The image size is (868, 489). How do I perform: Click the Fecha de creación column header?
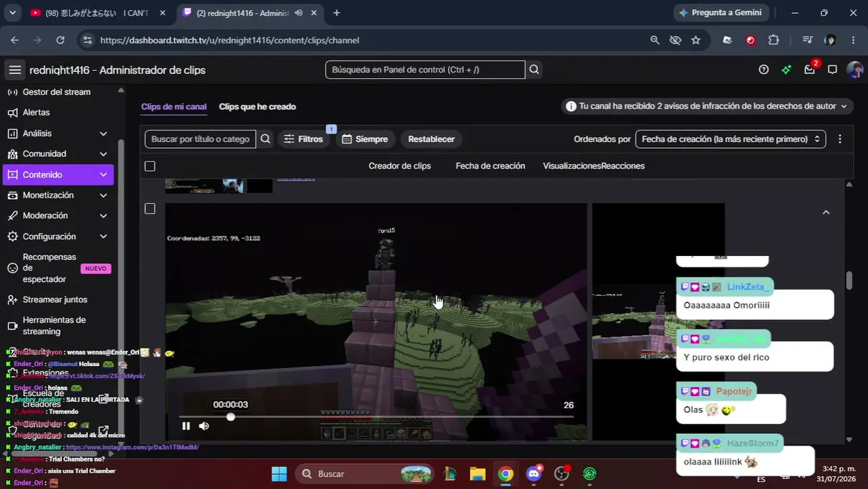coord(490,166)
